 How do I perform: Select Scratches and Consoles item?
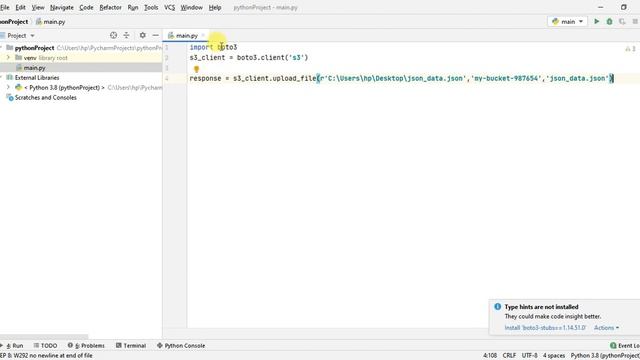click(45, 98)
